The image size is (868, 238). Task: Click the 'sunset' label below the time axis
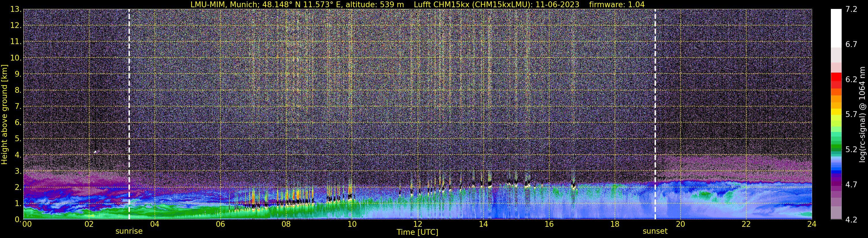(655, 231)
